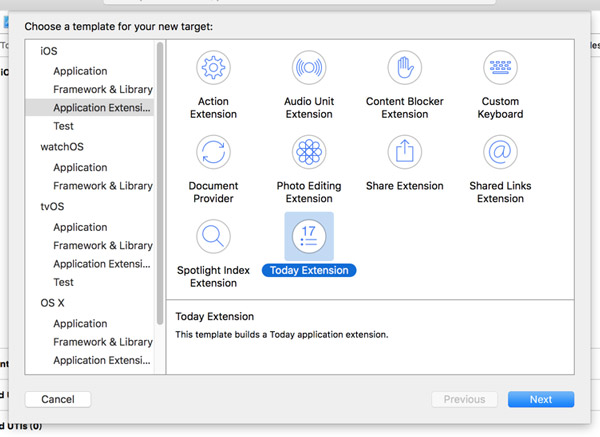The height and width of the screenshot is (437, 600).
Task: Select the Action Extension gear icon
Action: [x=213, y=69]
